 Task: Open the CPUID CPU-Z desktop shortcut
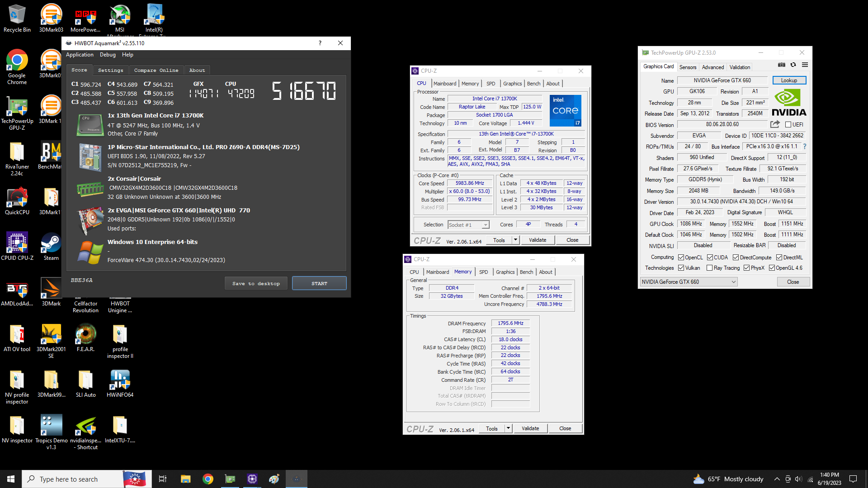[x=17, y=246]
